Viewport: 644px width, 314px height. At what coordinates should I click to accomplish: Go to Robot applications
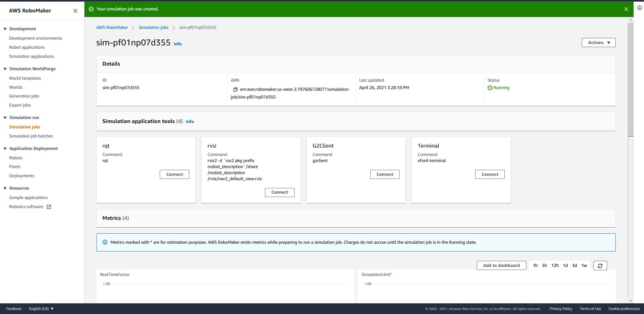point(27,47)
